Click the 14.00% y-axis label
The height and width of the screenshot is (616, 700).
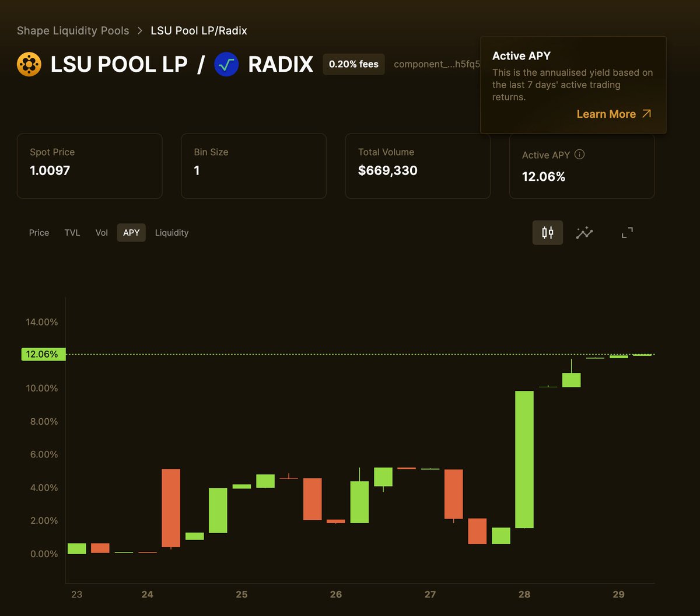tap(41, 322)
